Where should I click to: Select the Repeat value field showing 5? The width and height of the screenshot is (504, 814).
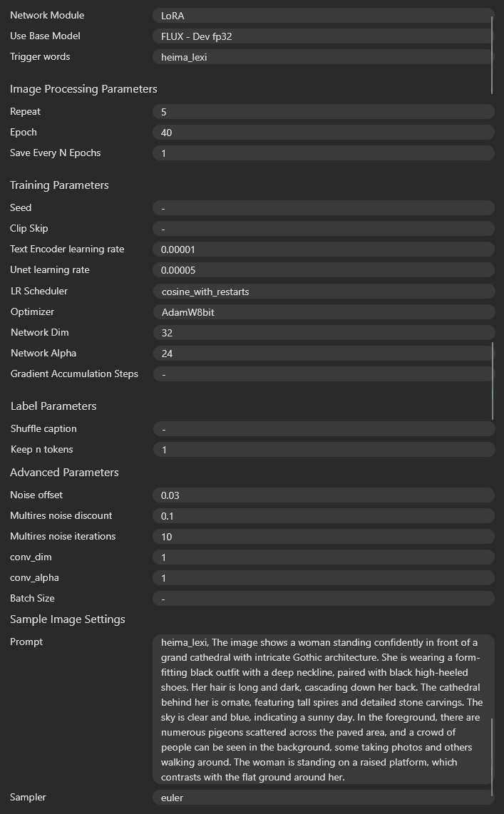click(324, 112)
